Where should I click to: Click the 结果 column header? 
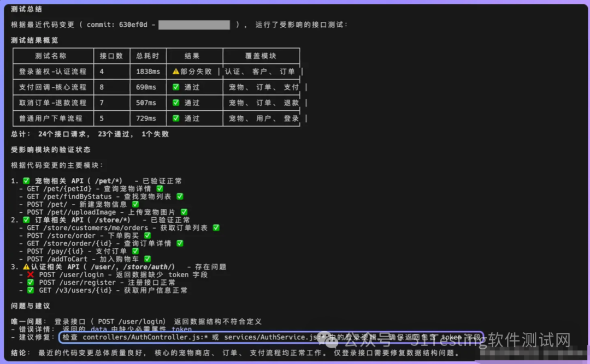192,56
